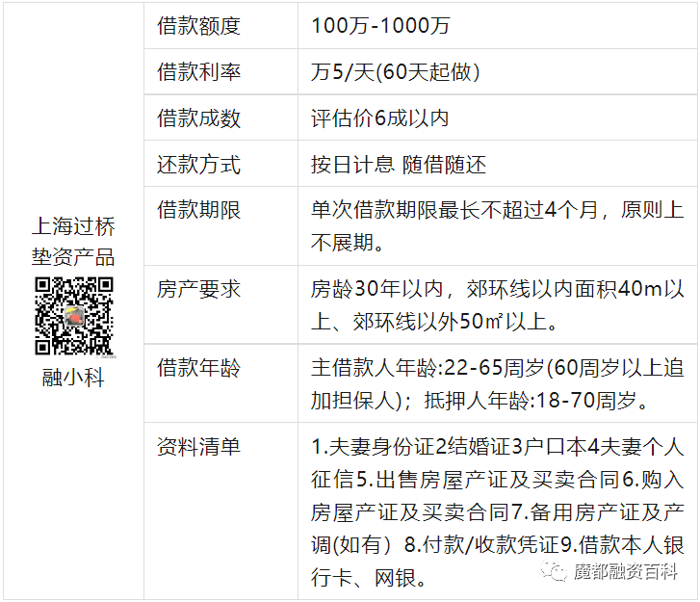700x602 pixels.
Task: Click the WeChat logo in the watermark
Action: (x=556, y=574)
